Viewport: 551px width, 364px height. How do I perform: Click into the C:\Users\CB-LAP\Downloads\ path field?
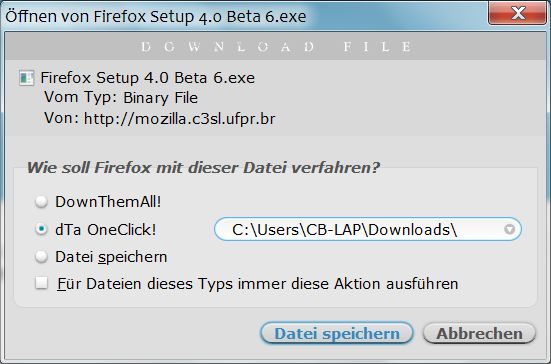pyautogui.click(x=368, y=229)
